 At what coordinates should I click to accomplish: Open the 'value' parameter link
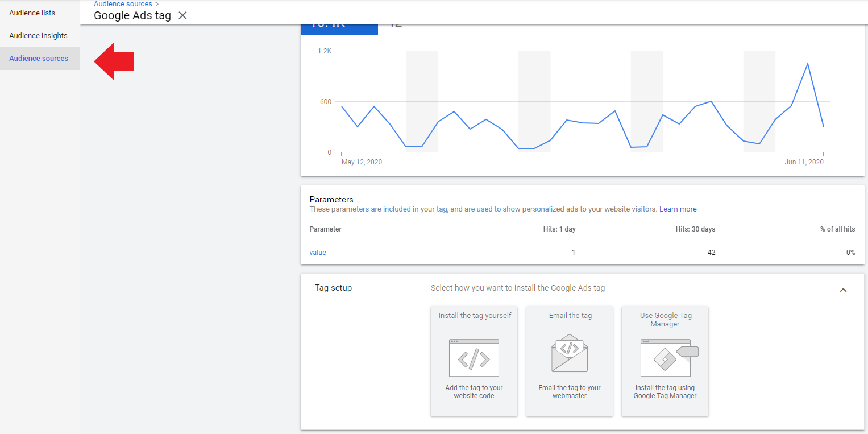click(x=318, y=253)
